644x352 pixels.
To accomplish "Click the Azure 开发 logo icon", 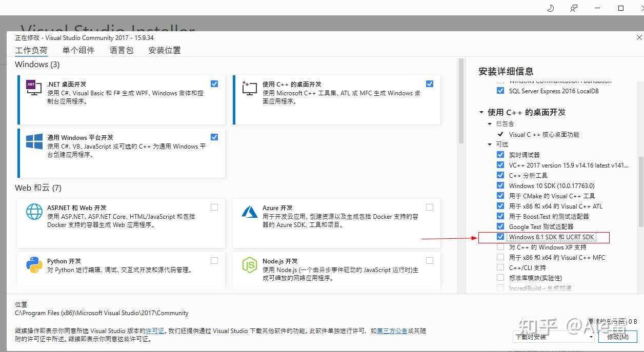I will 250,212.
